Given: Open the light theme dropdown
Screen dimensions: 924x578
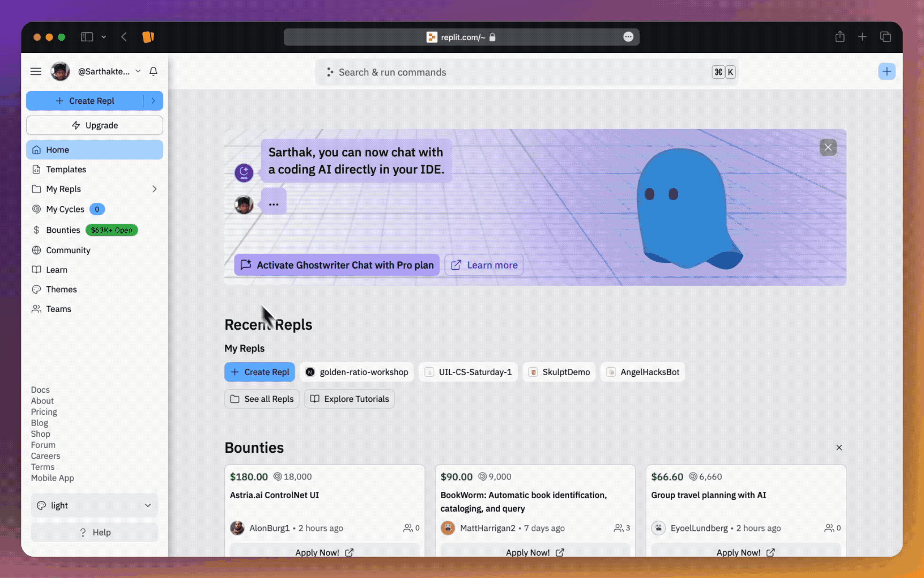Looking at the screenshot, I should [x=95, y=505].
